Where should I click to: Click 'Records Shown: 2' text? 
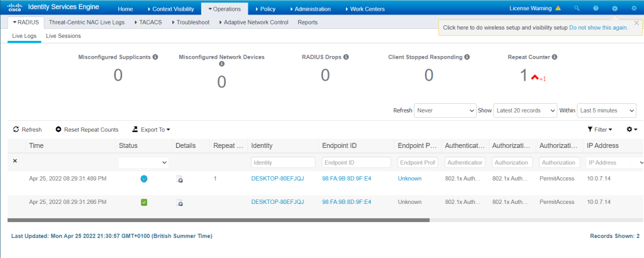(615, 236)
